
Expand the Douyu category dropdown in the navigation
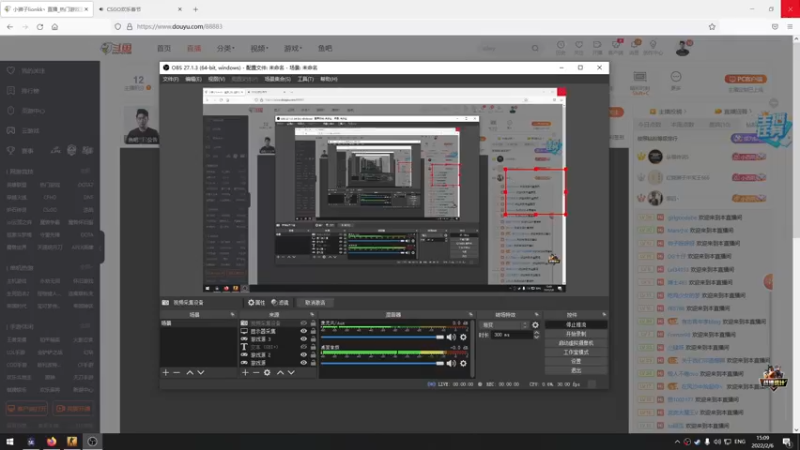point(226,48)
